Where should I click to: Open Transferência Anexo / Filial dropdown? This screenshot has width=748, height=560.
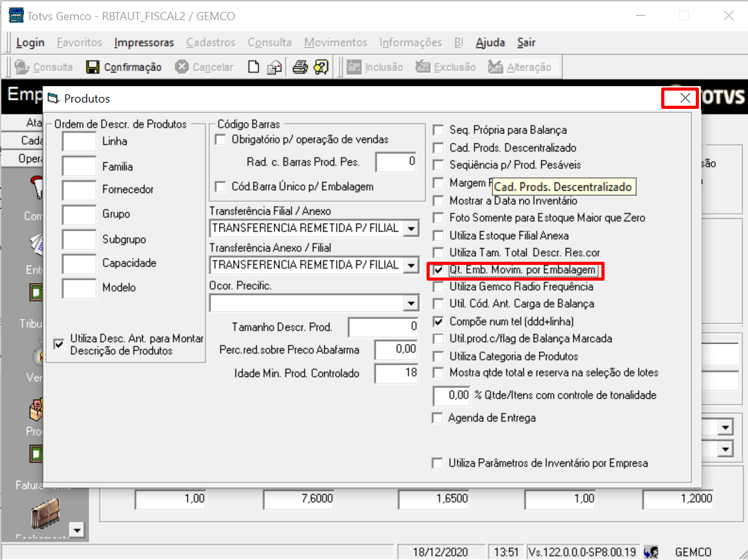(411, 265)
